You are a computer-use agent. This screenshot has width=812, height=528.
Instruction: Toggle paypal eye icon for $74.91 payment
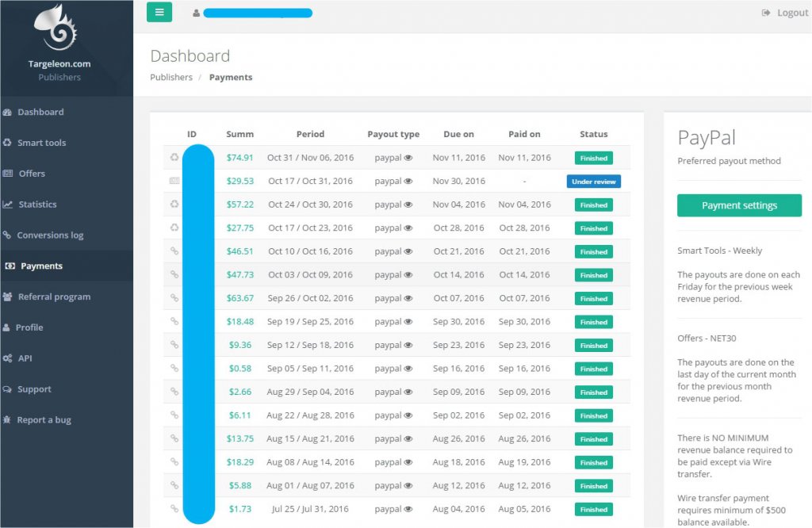pos(408,158)
